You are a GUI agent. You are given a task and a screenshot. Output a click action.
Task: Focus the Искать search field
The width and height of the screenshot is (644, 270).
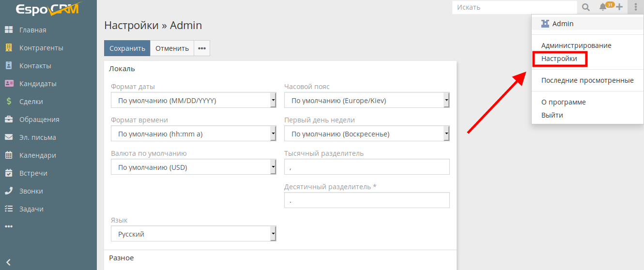[515, 7]
